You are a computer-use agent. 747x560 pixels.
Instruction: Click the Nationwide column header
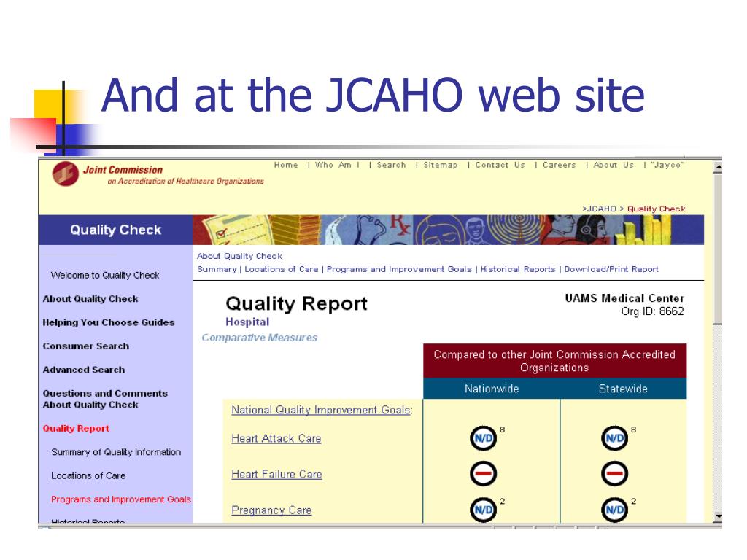point(492,389)
